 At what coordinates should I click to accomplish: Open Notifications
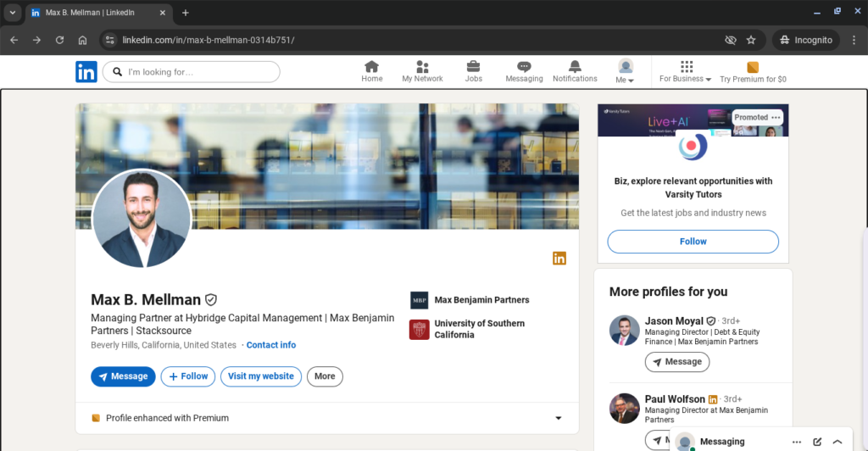575,71
